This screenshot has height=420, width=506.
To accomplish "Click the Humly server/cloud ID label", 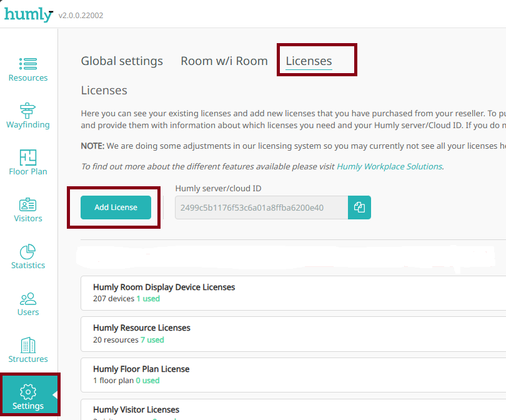I will [x=218, y=189].
